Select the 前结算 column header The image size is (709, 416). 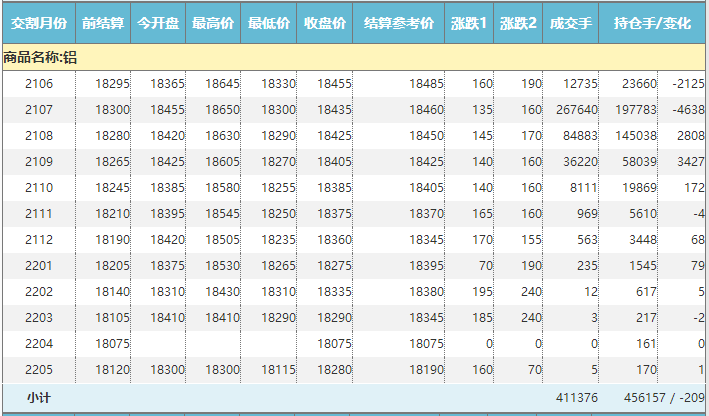point(103,22)
